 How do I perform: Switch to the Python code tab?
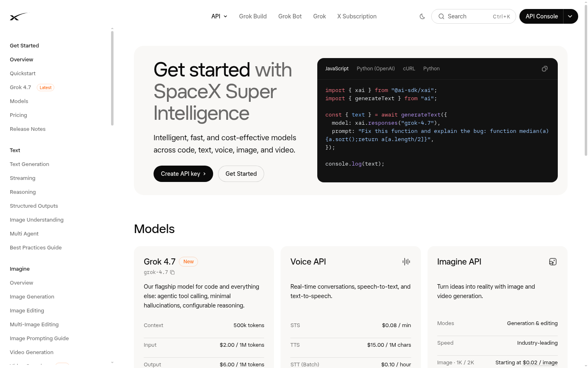tap(431, 69)
